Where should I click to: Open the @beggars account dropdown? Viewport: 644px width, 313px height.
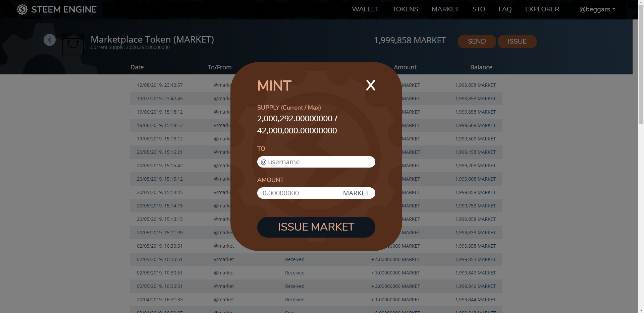597,9
